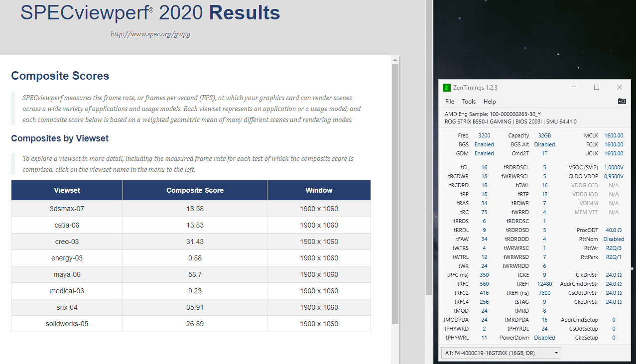Open the Help menu in ZenTimings

tap(490, 101)
